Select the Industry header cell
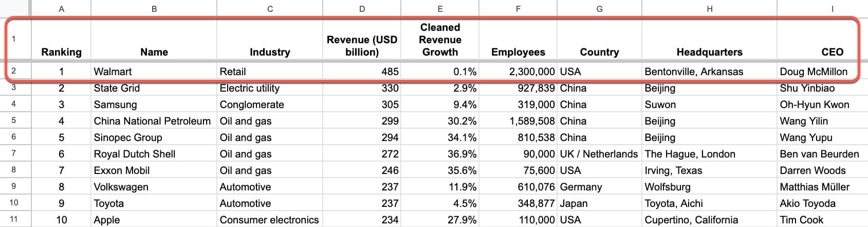The height and width of the screenshot is (227, 868). [x=269, y=52]
